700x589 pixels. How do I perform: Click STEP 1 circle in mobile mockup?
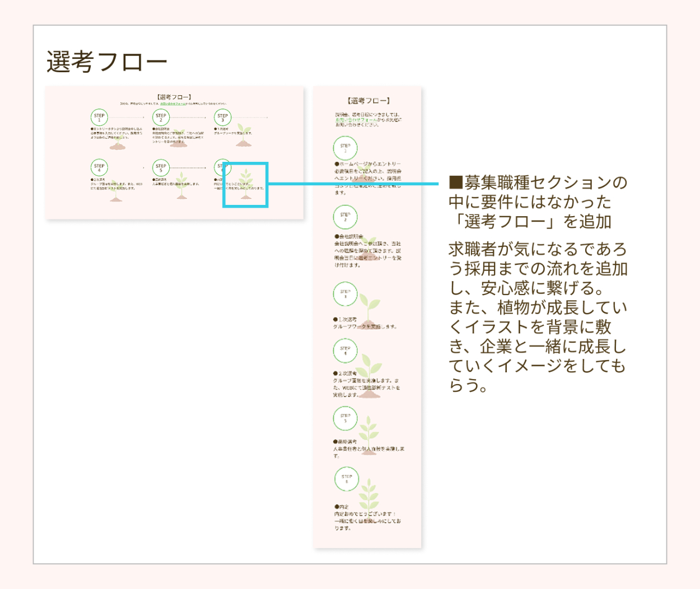345,148
